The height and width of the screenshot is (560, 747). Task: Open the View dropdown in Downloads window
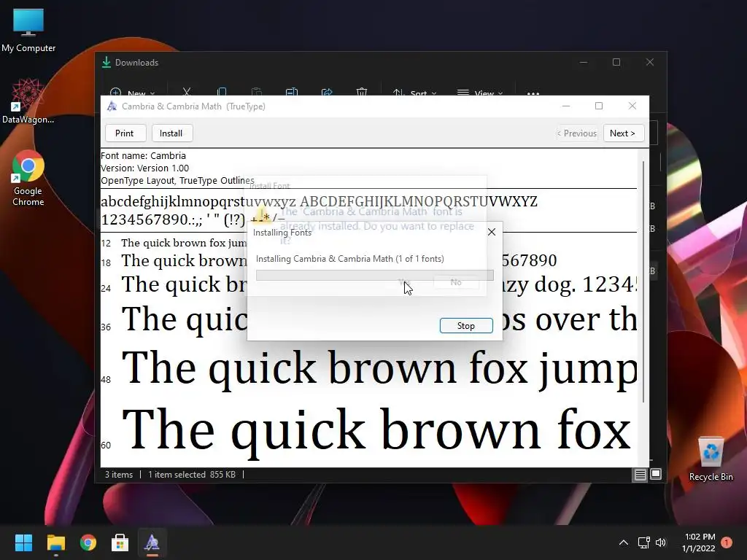[x=480, y=93]
